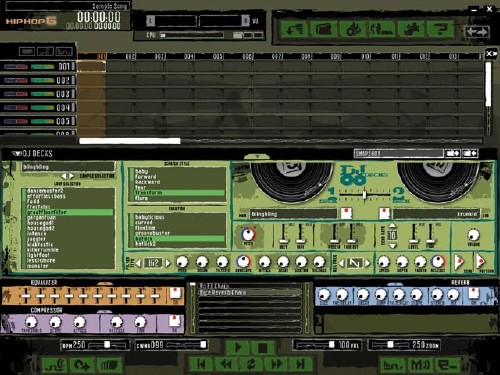Increase the echo rate value above 16
The height and width of the screenshot is (375, 500).
[x=392, y=226]
